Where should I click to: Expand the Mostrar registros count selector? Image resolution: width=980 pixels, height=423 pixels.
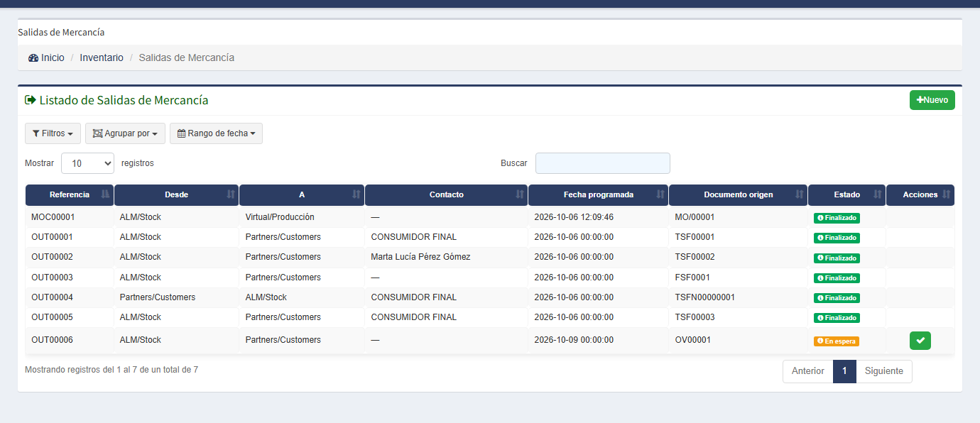(87, 163)
